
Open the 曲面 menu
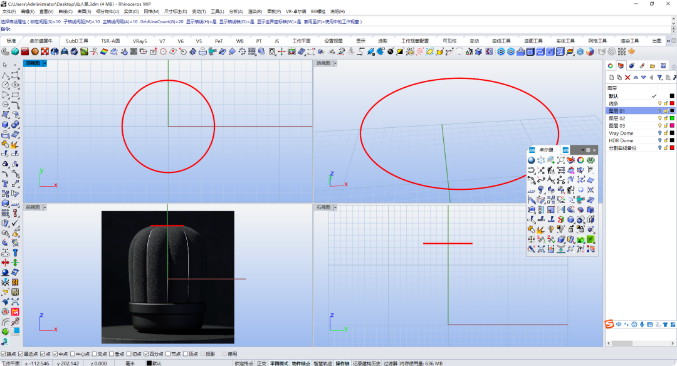tap(84, 11)
